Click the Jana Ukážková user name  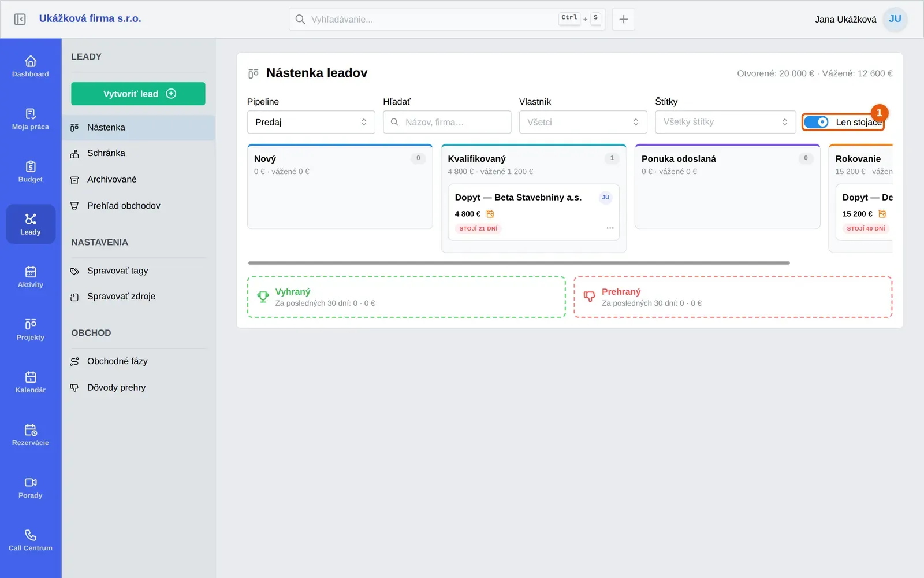pyautogui.click(x=845, y=19)
